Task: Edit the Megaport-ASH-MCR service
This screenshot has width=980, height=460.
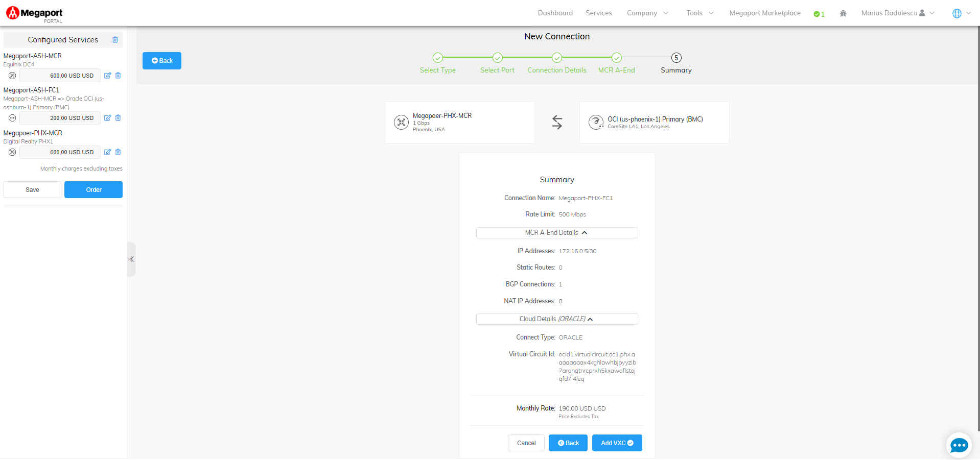Action: pos(107,76)
